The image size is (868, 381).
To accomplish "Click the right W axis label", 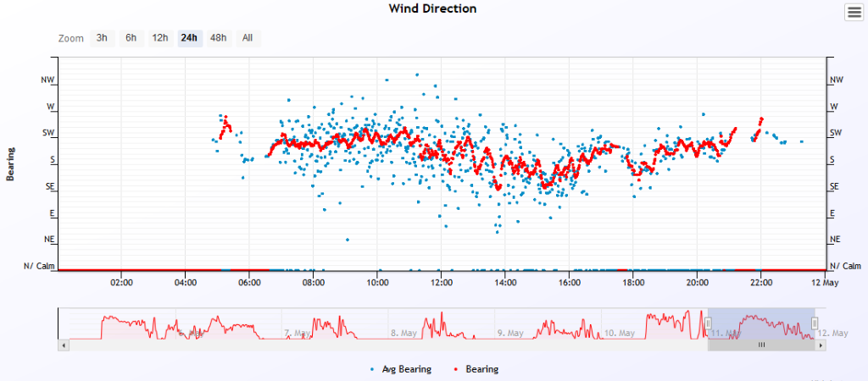I will click(834, 106).
